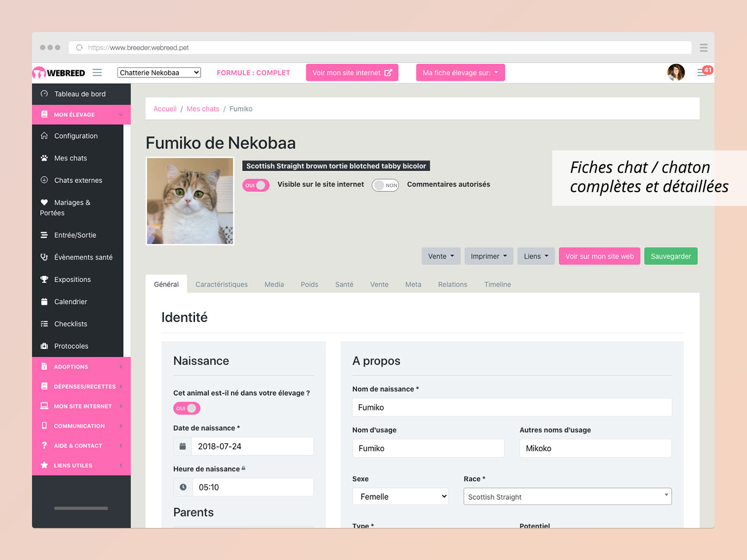Click the Calendrier calendar icon in sidebar
Viewport: 747px width, 560px height.
[x=44, y=302]
